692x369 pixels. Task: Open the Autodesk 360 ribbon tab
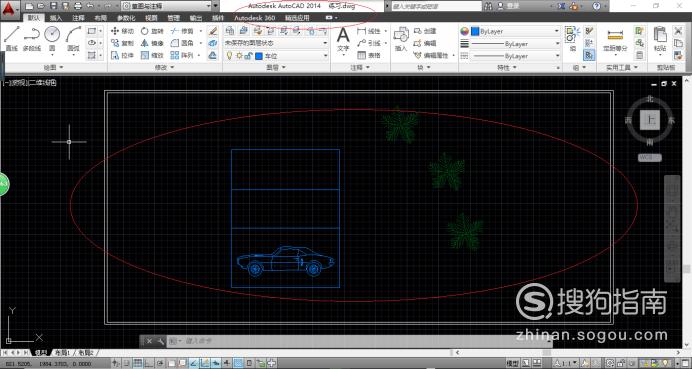254,18
